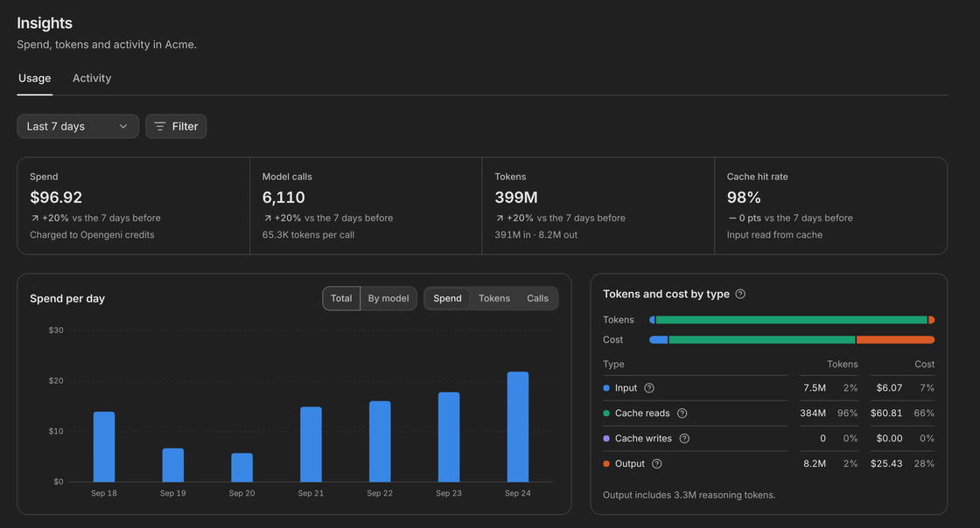Click '391M in · 8.2M out' text
Viewport: 980px width, 528px height.
coord(535,234)
